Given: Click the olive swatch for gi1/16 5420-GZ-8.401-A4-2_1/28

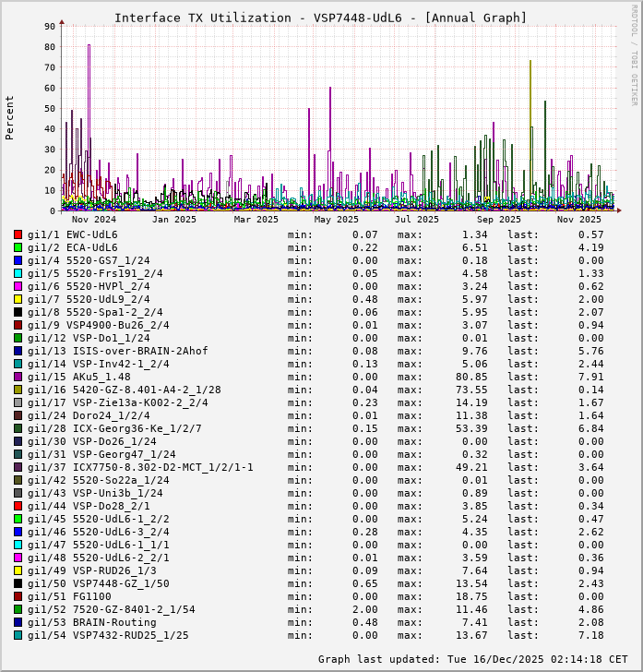Looking at the screenshot, I should (x=18, y=390).
